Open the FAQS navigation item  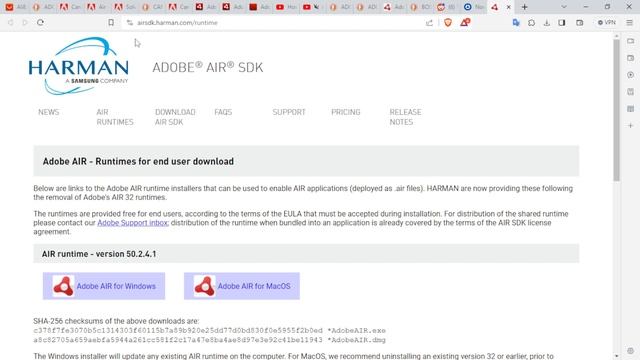[x=223, y=112]
